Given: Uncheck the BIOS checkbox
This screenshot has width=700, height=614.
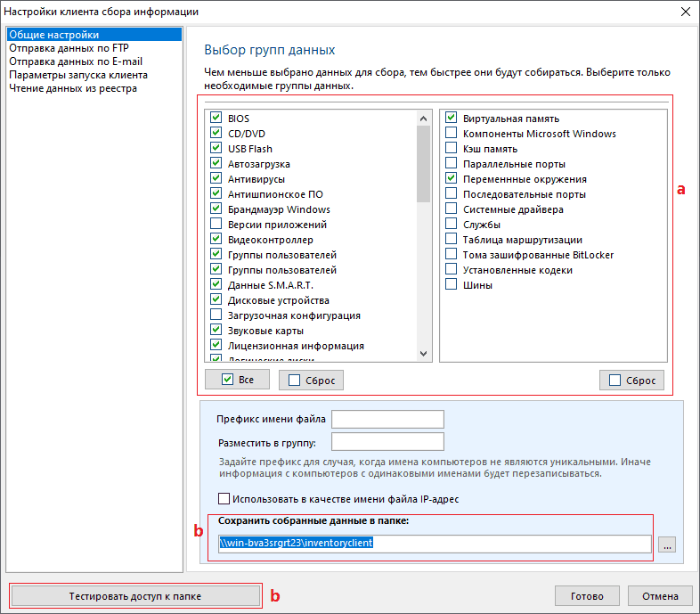Looking at the screenshot, I should click(216, 119).
